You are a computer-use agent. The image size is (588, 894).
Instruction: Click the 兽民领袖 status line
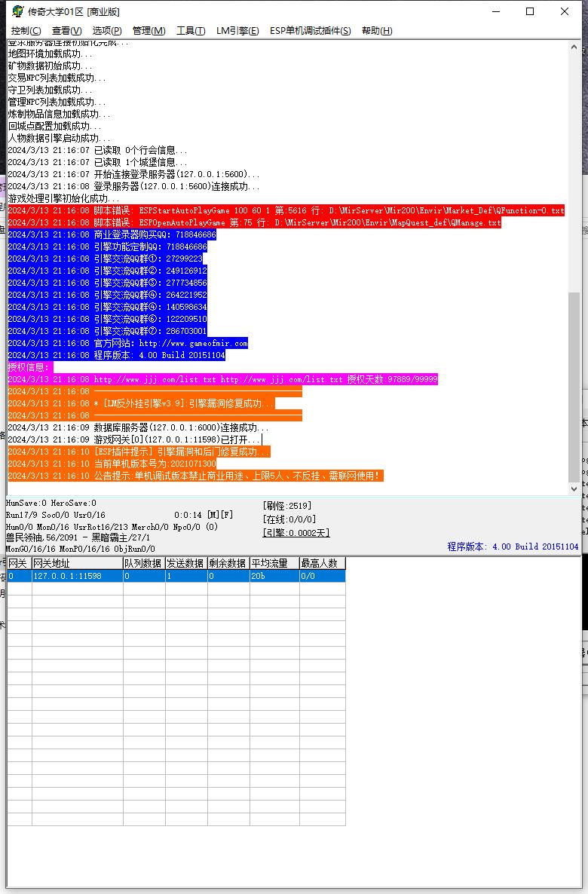click(78, 537)
